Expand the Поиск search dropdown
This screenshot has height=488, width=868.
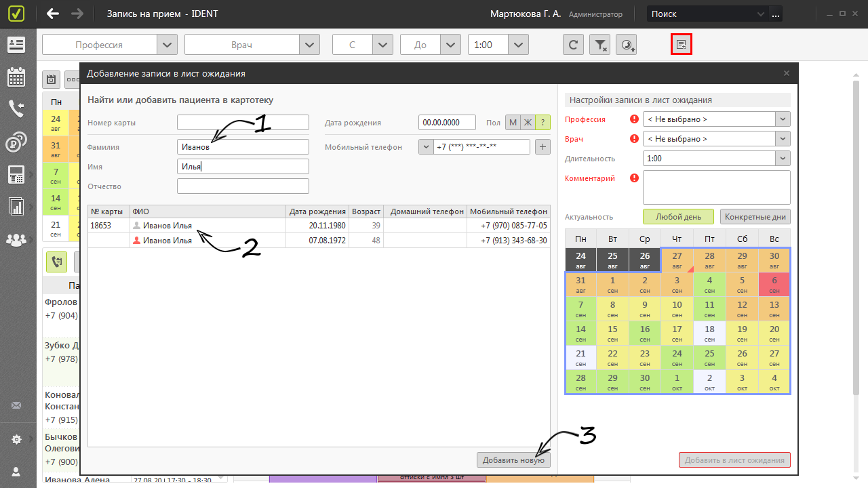[x=761, y=14]
